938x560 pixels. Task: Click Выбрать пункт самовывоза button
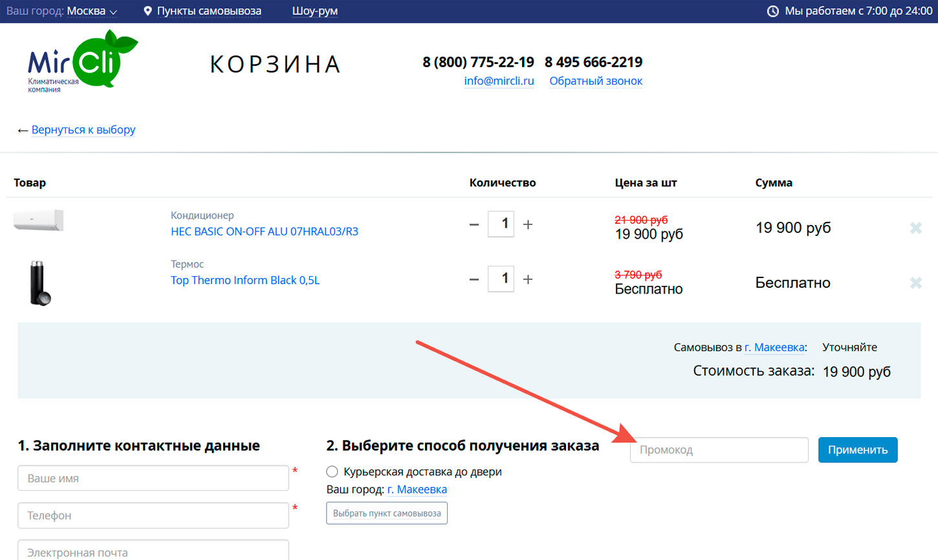coord(387,513)
